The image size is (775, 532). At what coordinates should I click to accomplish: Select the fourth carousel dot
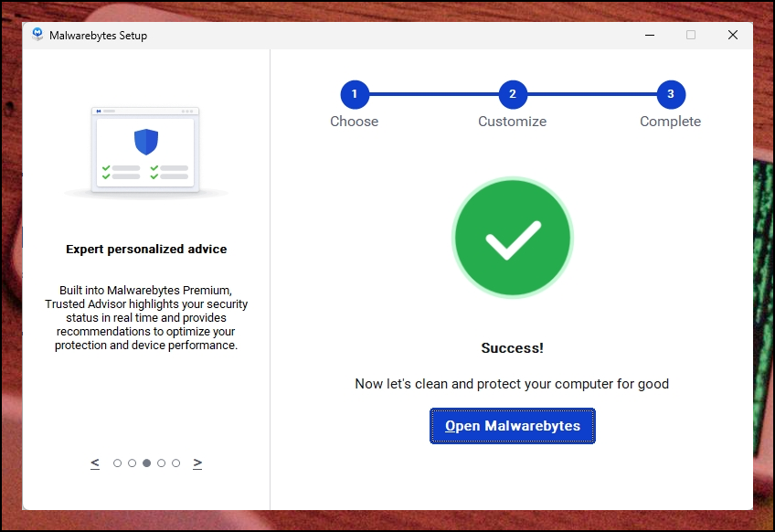click(161, 463)
